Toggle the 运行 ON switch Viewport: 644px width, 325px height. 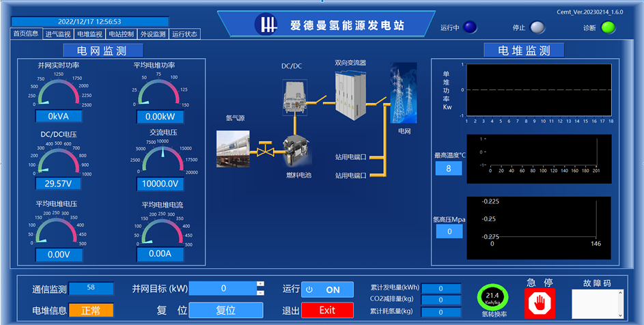[x=327, y=289]
